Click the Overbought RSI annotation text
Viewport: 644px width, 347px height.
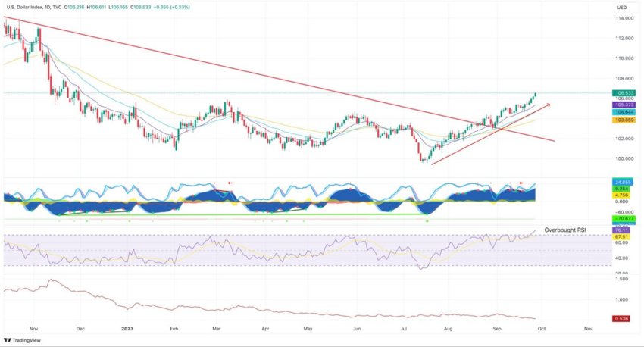(564, 230)
